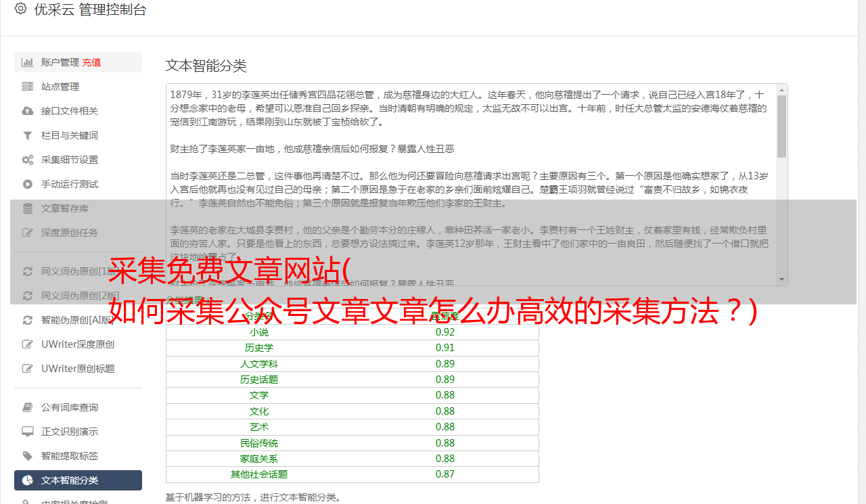Screen dimensions: 866x504
Task: Click the gear icon beside 优采云 管理控制台
Action: (20, 9)
